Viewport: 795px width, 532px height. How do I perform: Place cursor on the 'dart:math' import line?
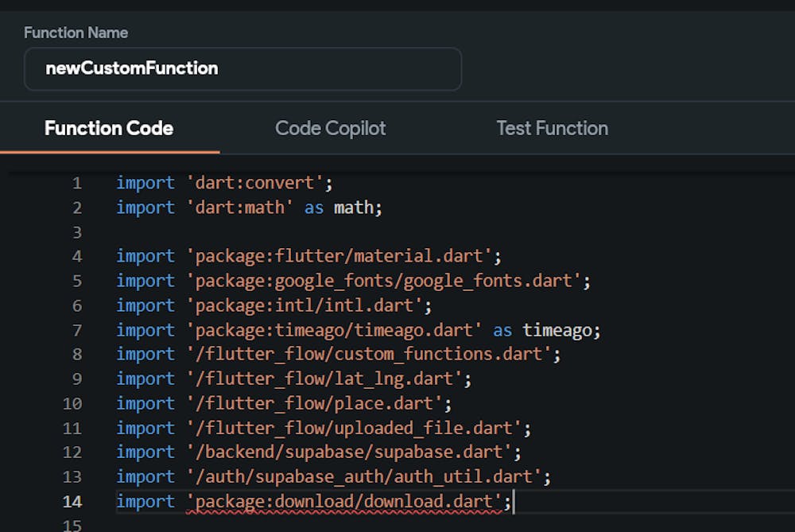point(238,207)
